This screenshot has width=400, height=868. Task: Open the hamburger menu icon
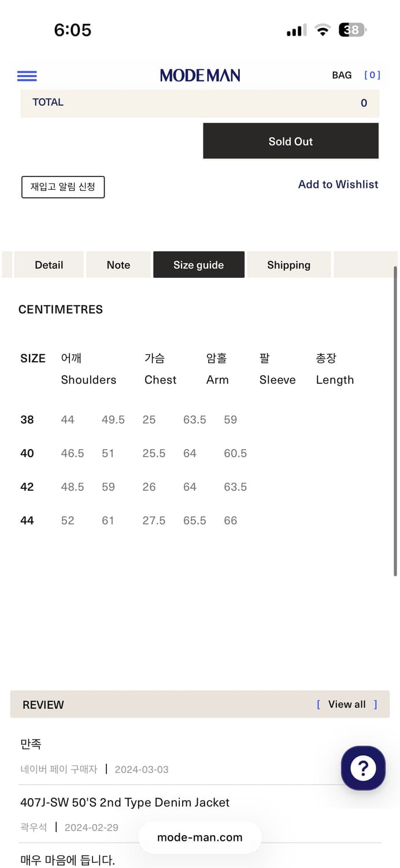[x=27, y=76]
